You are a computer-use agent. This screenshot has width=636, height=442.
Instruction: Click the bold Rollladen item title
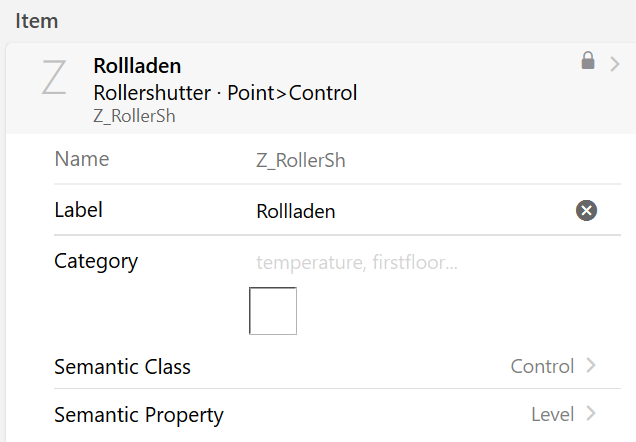(x=137, y=66)
